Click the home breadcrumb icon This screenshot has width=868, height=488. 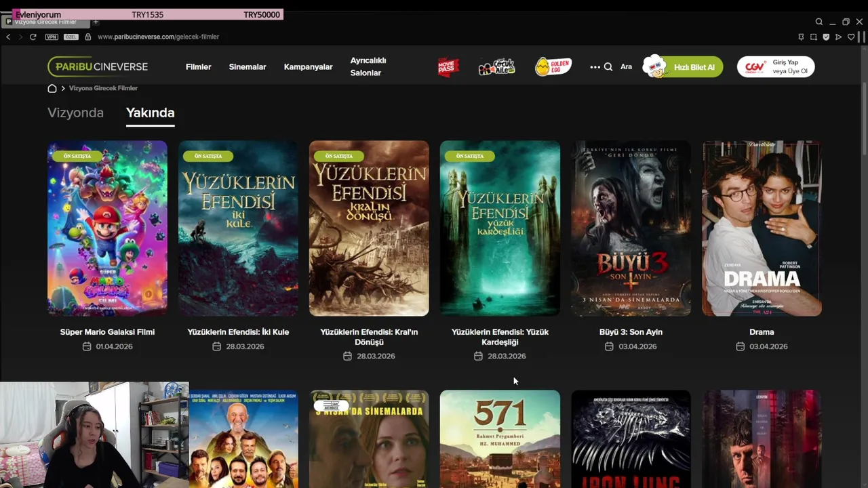point(52,88)
